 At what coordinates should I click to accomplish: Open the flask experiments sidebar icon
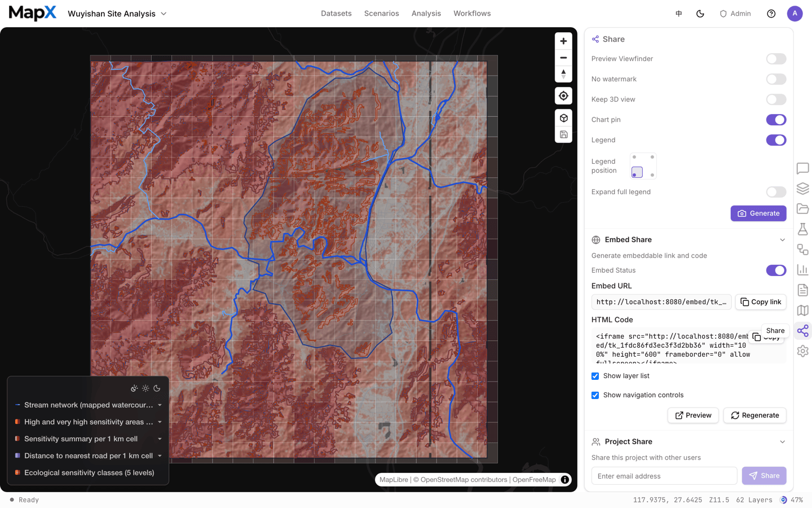pos(803,229)
